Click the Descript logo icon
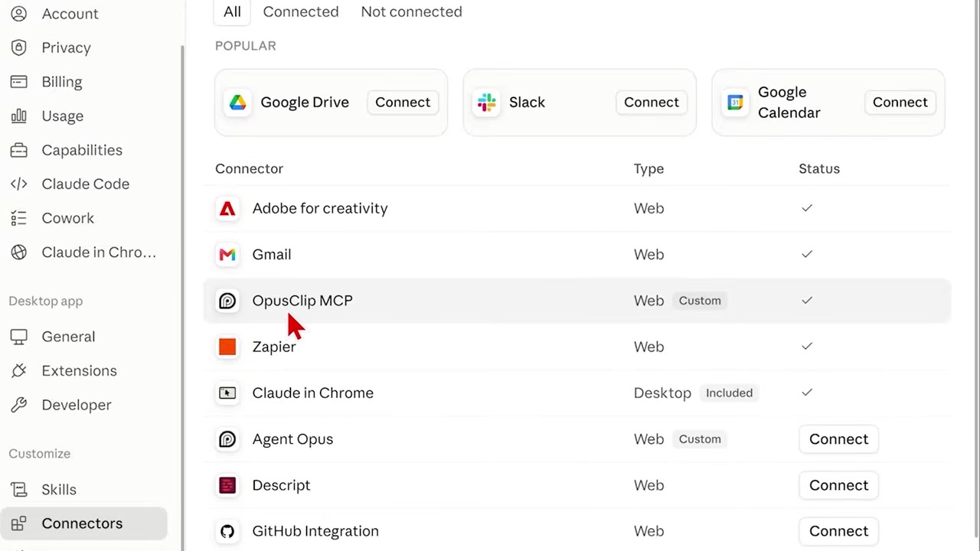Viewport: 980px width, 551px height. pos(227,485)
